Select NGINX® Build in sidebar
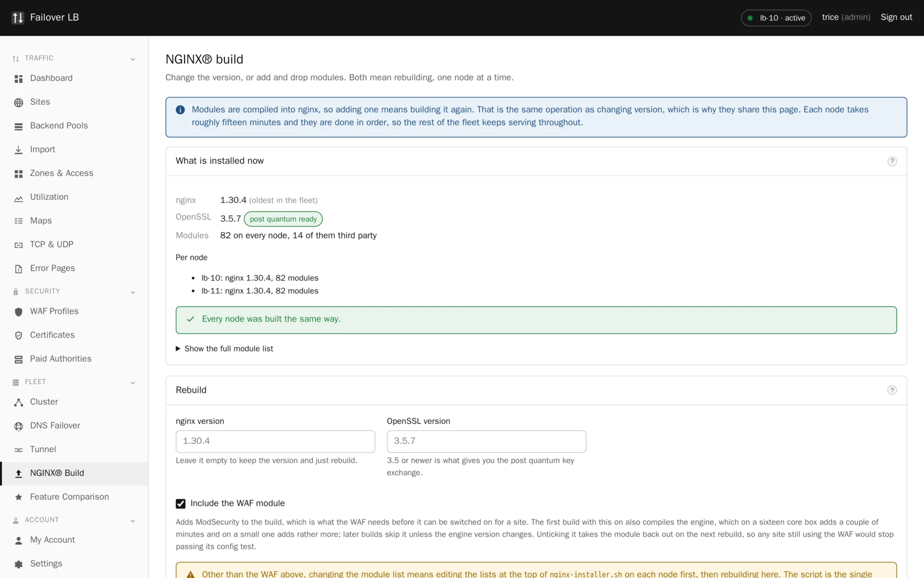924x578 pixels. (x=74, y=473)
